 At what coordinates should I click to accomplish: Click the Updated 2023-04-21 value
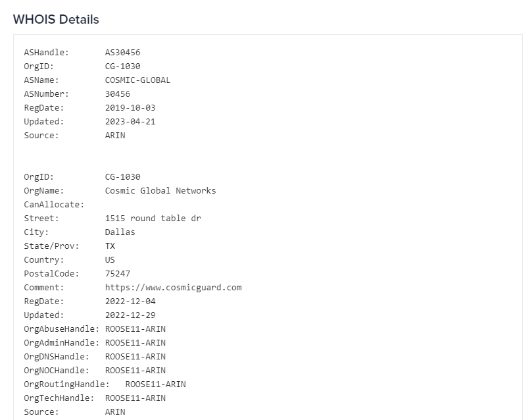(x=130, y=122)
